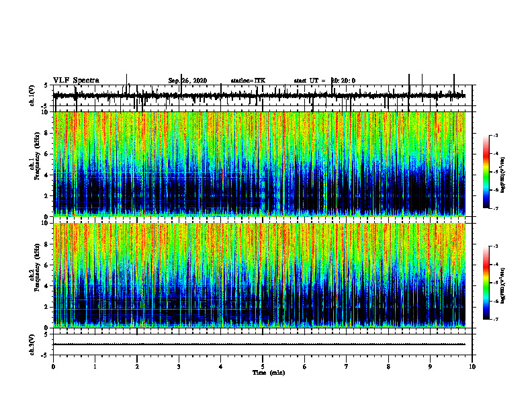
Task: Click the ch.2 spectrogram panel
Action: pos(259,275)
